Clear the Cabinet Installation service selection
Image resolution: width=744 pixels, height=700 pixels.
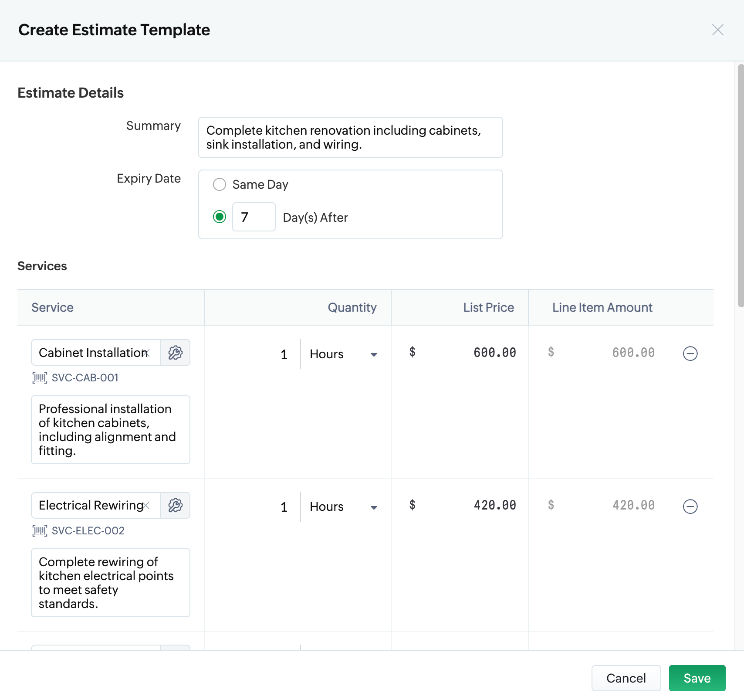point(146,353)
